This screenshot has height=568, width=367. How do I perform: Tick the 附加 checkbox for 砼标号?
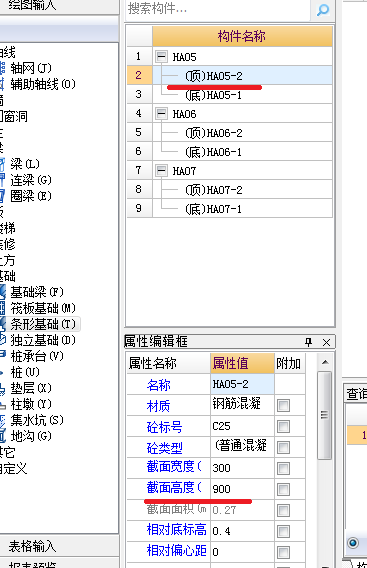tap(283, 426)
